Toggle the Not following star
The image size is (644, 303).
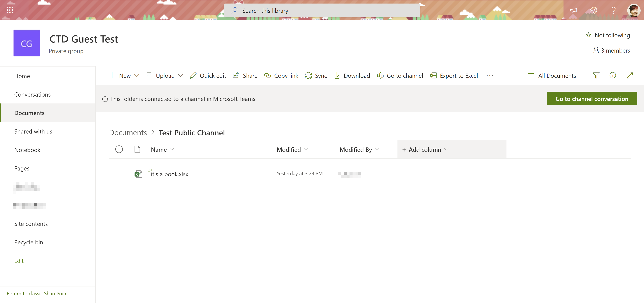click(x=588, y=35)
